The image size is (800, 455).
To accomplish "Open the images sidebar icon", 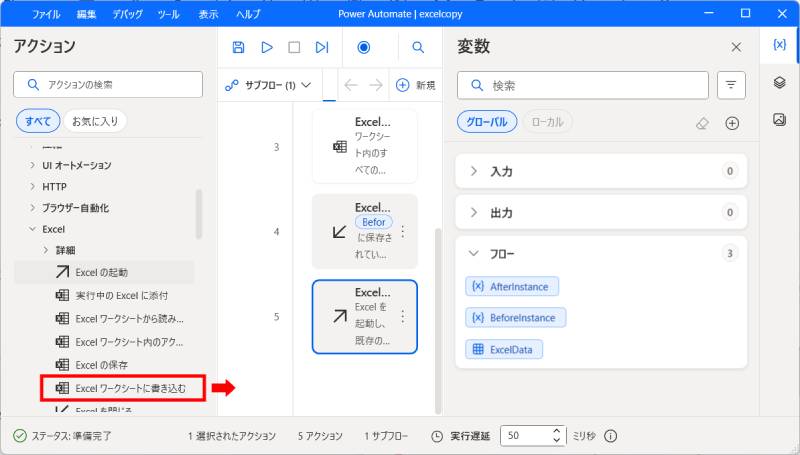I will tap(779, 119).
